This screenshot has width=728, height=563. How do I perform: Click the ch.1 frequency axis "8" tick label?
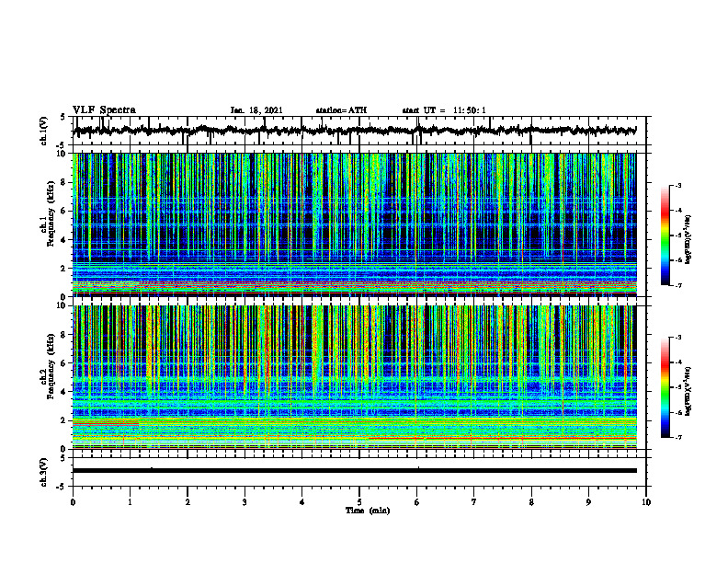tap(63, 182)
